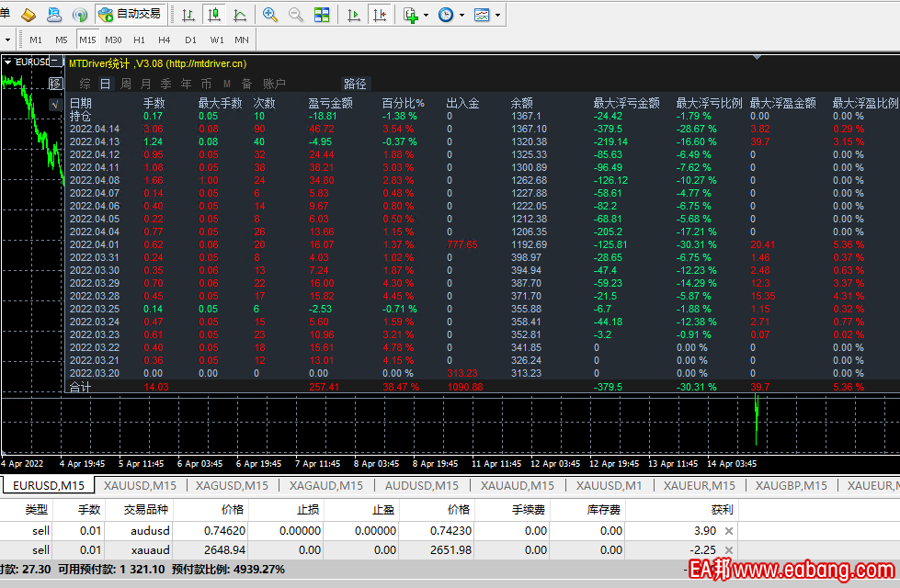Click the Auto Trading (自动交易) button
Screen dimensions: 900x588
130,15
